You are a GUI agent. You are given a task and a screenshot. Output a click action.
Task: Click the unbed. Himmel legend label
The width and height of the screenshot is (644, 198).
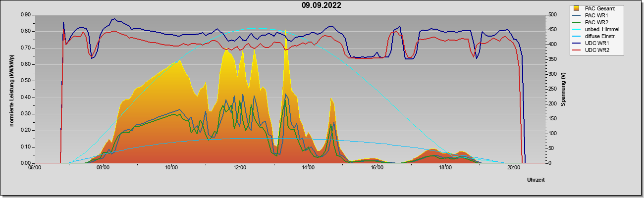(x=602, y=29)
